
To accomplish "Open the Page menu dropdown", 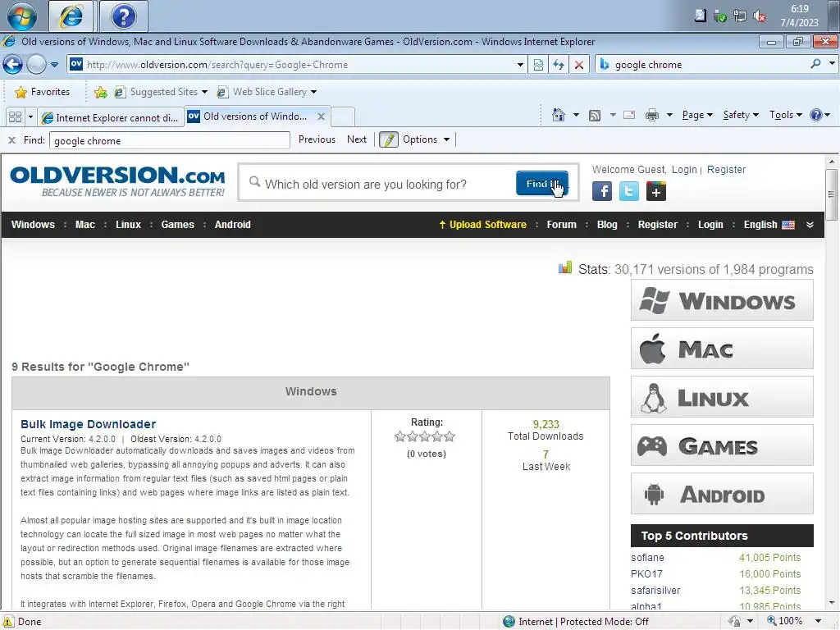I will click(x=697, y=115).
